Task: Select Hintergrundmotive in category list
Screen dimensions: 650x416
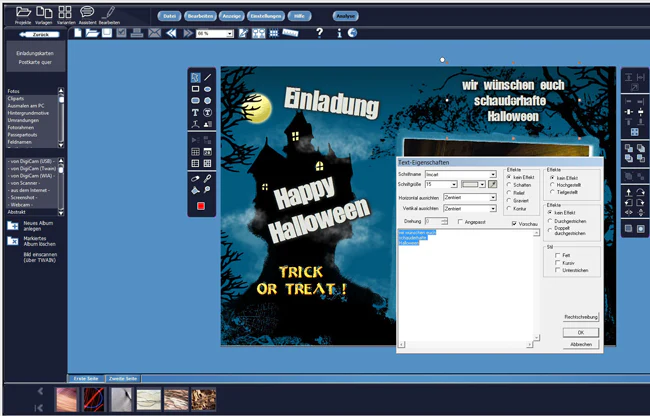Action: pyautogui.click(x=28, y=113)
